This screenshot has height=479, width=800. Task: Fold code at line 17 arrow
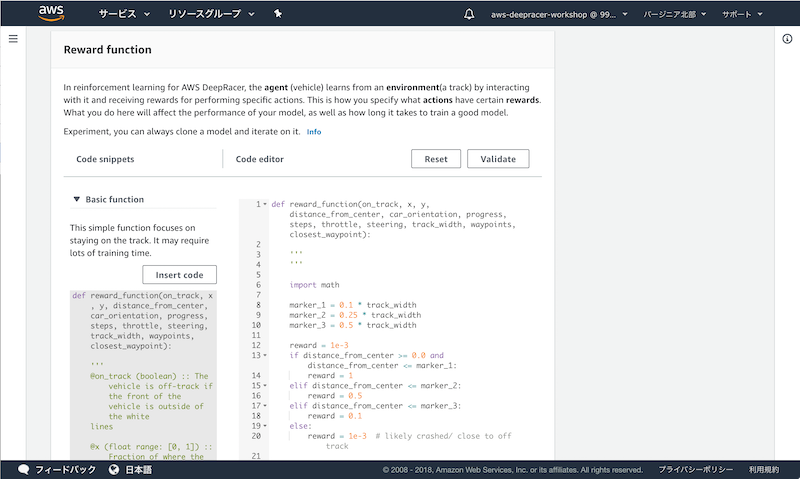click(265, 406)
